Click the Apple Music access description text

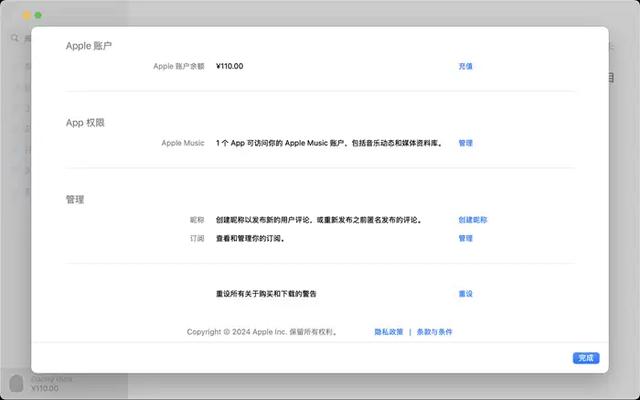coord(329,143)
